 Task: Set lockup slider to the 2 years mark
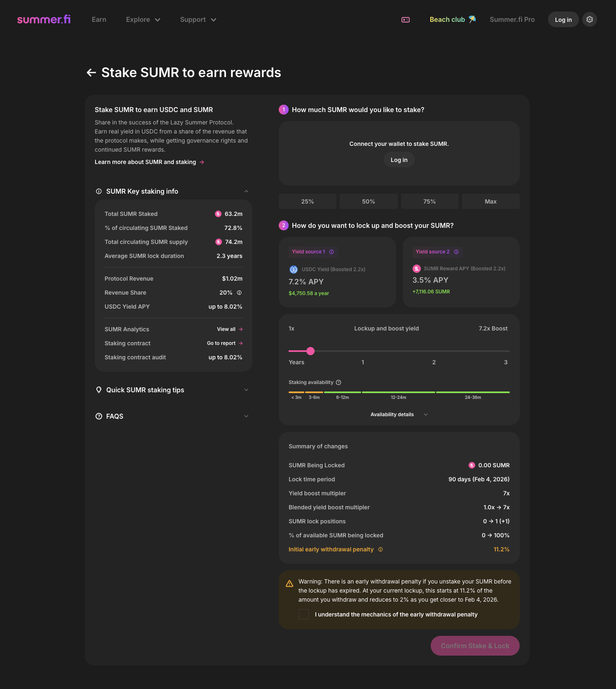coord(434,351)
